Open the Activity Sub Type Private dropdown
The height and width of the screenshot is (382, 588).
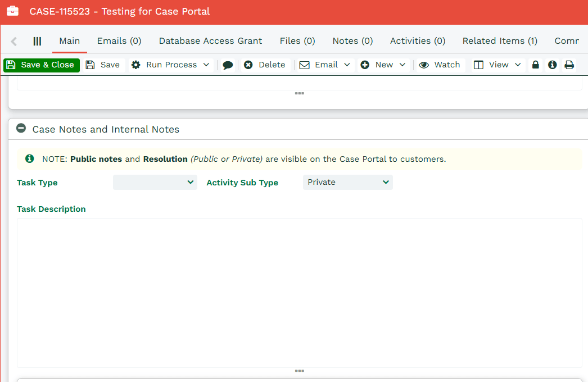coord(347,182)
